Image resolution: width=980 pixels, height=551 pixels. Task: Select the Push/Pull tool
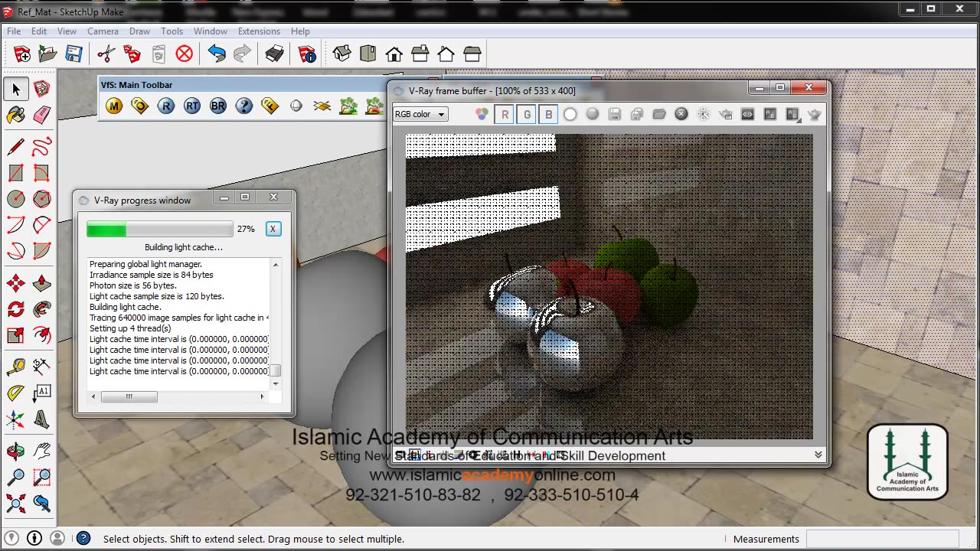(x=42, y=283)
